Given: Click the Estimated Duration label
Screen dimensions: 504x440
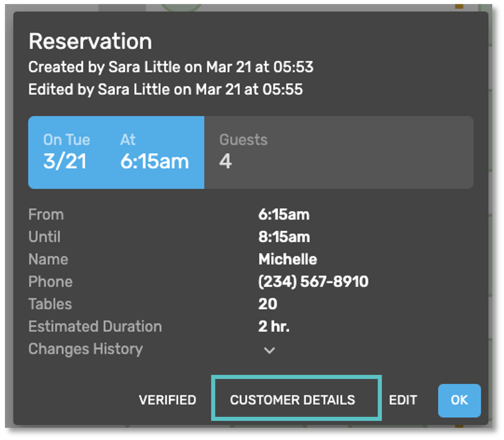Looking at the screenshot, I should pos(95,326).
